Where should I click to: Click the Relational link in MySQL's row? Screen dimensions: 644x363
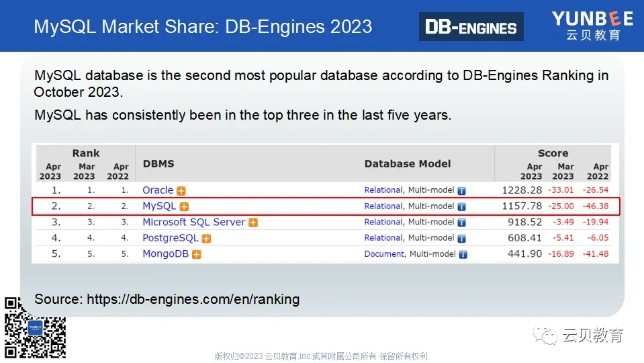pos(383,206)
